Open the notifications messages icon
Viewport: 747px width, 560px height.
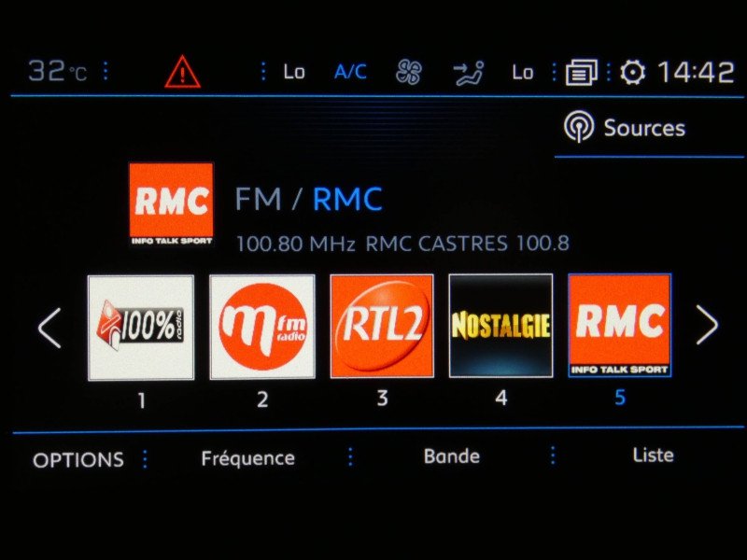581,73
